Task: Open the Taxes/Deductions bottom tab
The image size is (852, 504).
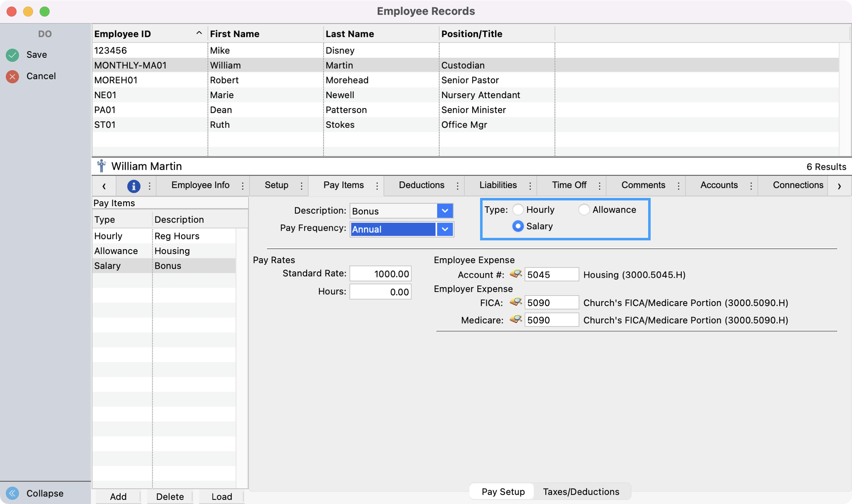Action: [581, 492]
